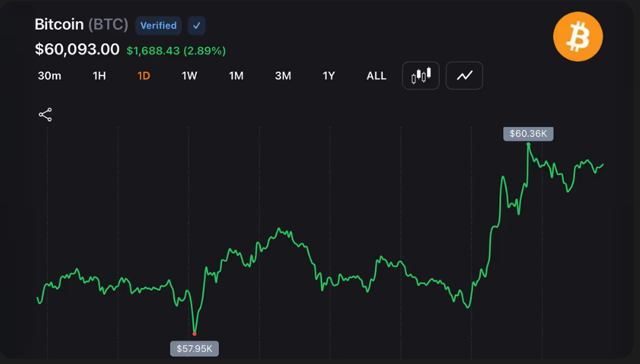640x364 pixels.
Task: Click the Bitcoin title text
Action: click(59, 25)
